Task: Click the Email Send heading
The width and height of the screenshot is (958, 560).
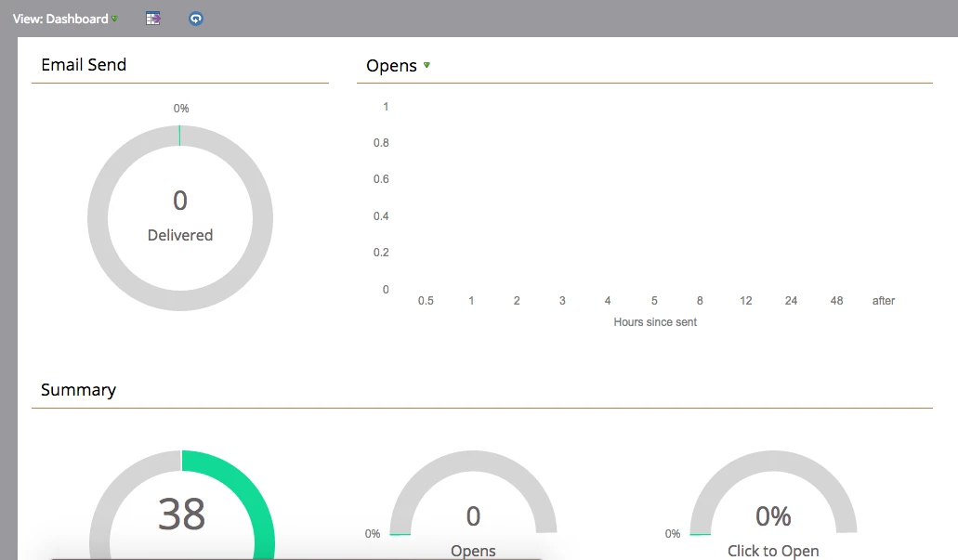Action: [x=84, y=65]
